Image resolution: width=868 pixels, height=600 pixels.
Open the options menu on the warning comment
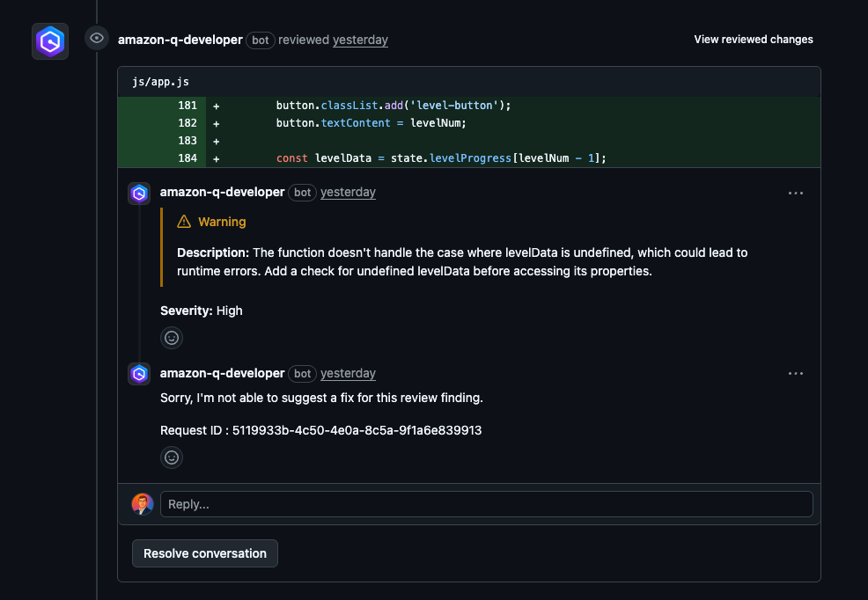796,193
